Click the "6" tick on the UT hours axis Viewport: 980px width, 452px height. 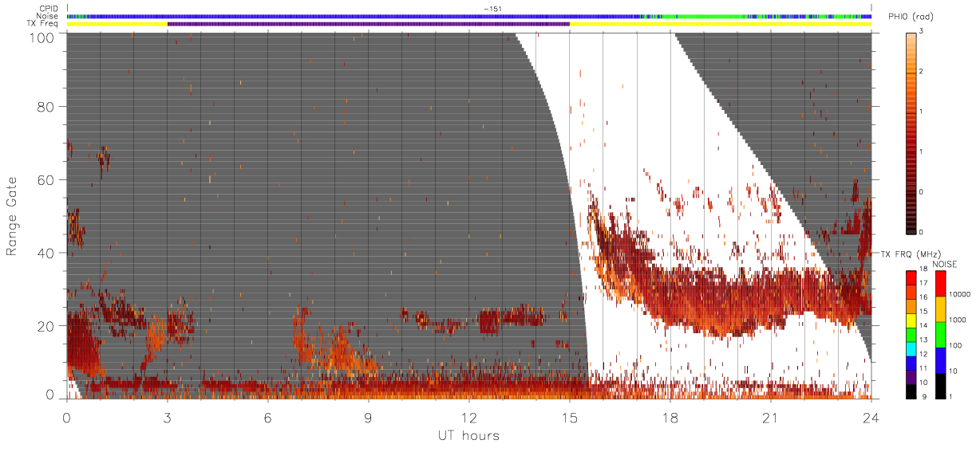268,418
